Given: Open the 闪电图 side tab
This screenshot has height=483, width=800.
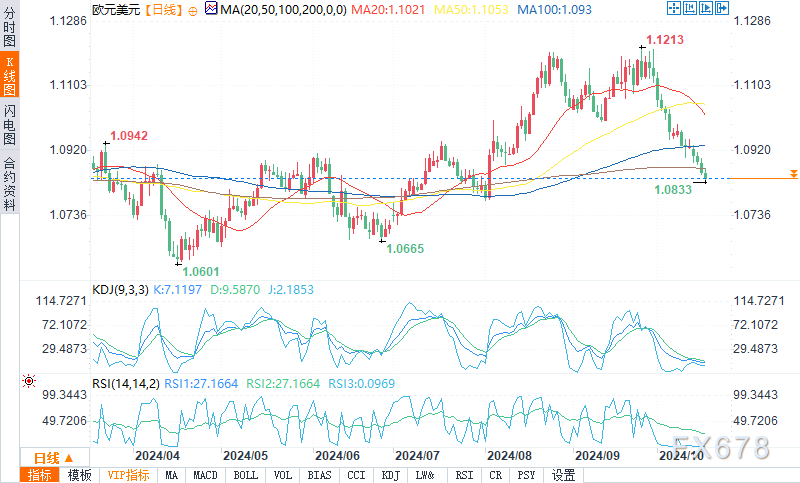Looking at the screenshot, I should 9,124.
